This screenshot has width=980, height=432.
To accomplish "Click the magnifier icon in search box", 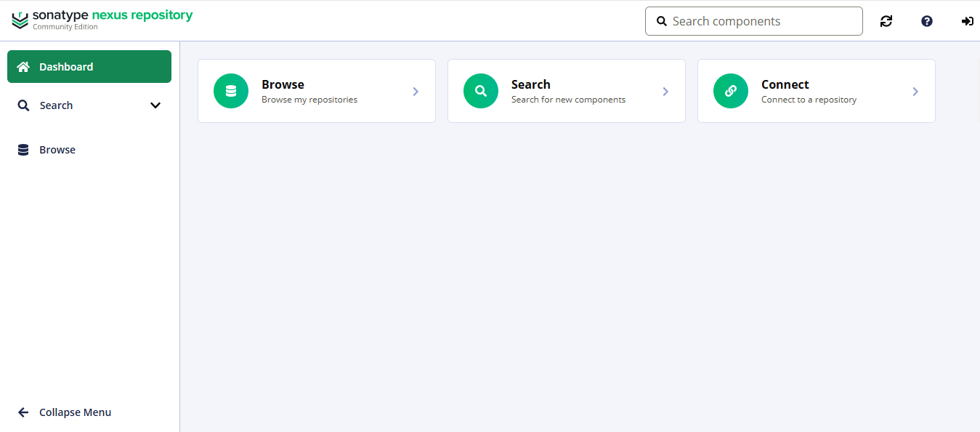I will (662, 21).
